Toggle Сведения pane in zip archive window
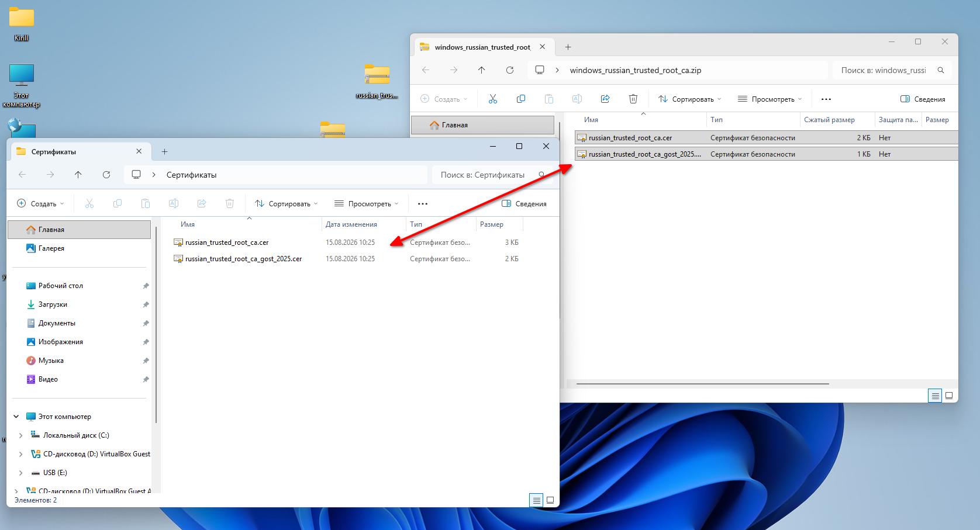This screenshot has height=530, width=980. (x=923, y=99)
